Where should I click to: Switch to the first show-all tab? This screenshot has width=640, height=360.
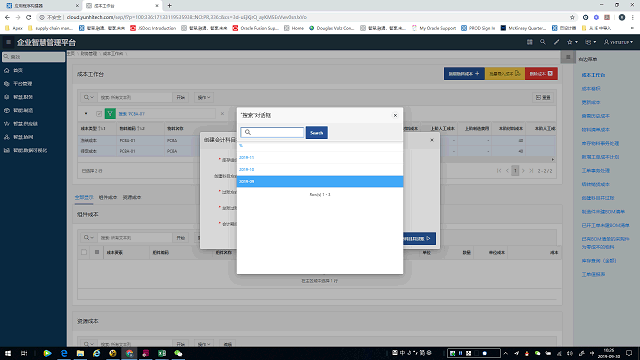(x=84, y=197)
